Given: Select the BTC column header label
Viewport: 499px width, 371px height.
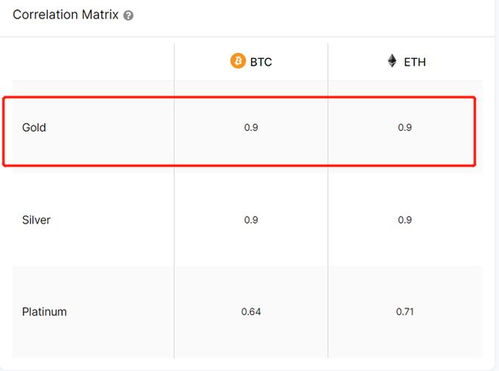Looking at the screenshot, I should [x=261, y=62].
